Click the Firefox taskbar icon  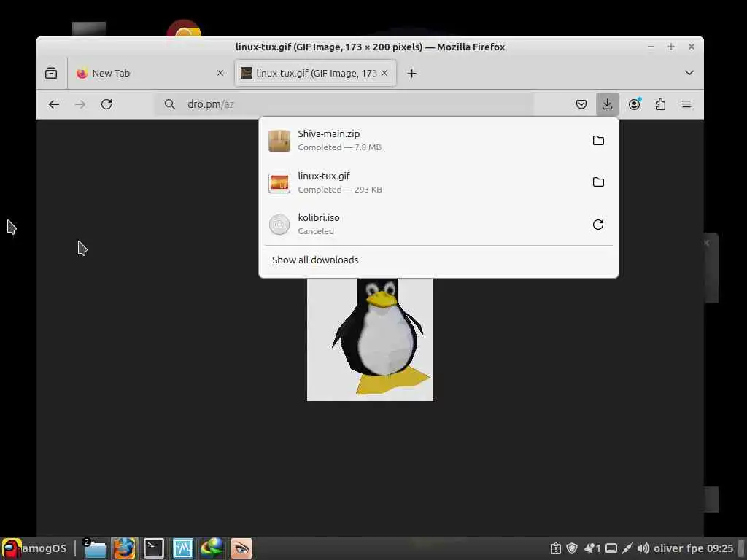[124, 548]
